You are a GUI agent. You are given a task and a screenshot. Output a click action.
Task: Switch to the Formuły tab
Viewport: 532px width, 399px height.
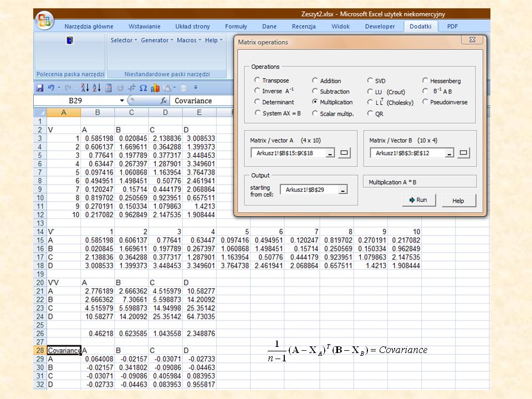(236, 27)
